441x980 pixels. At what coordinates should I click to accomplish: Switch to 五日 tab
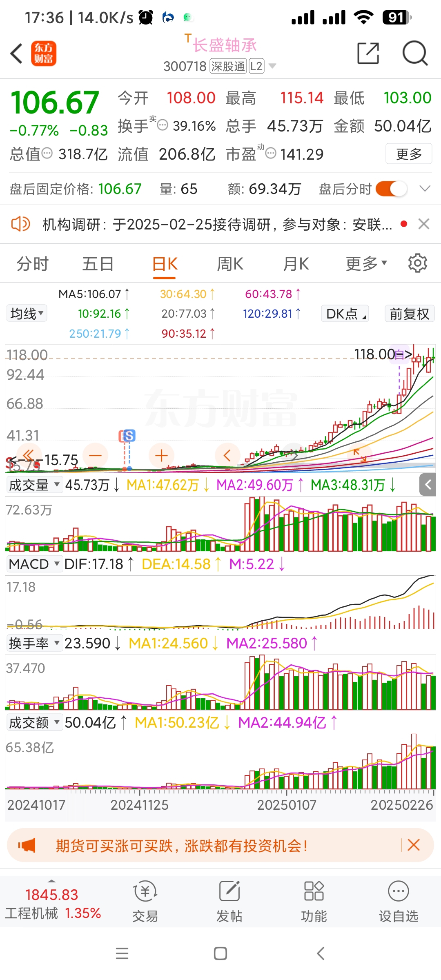coord(98,264)
